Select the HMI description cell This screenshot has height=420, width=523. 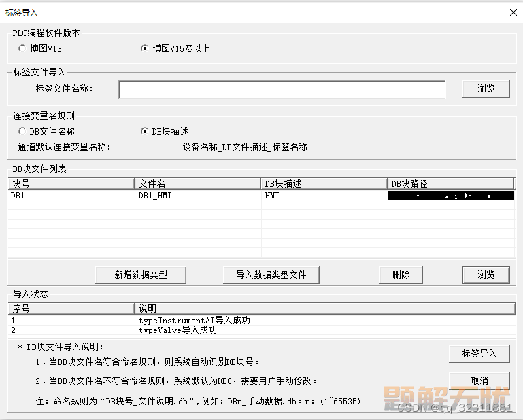coord(324,196)
